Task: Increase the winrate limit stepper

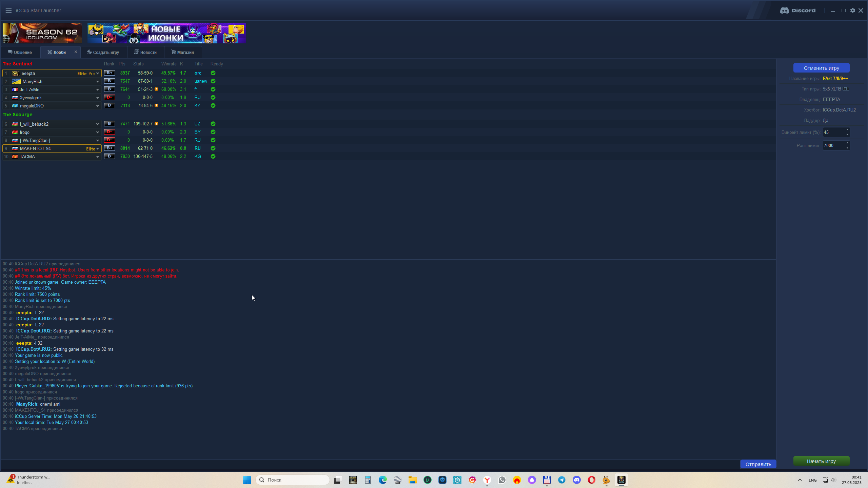Action: (x=847, y=130)
